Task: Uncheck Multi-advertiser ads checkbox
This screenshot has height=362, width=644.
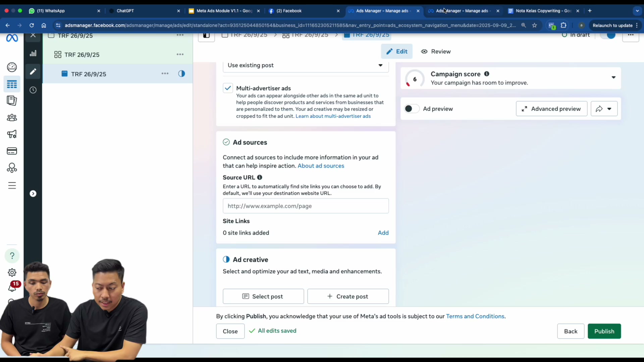Action: (x=228, y=88)
